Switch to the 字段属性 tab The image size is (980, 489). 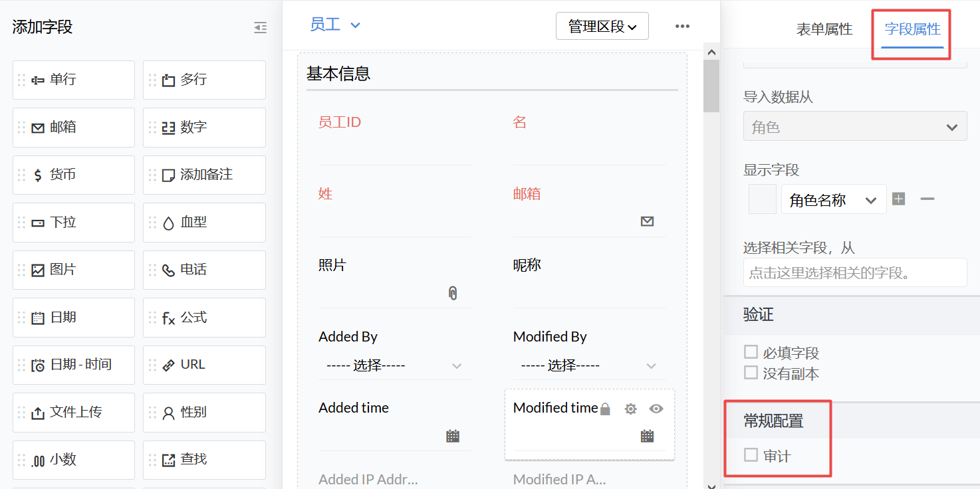(913, 29)
